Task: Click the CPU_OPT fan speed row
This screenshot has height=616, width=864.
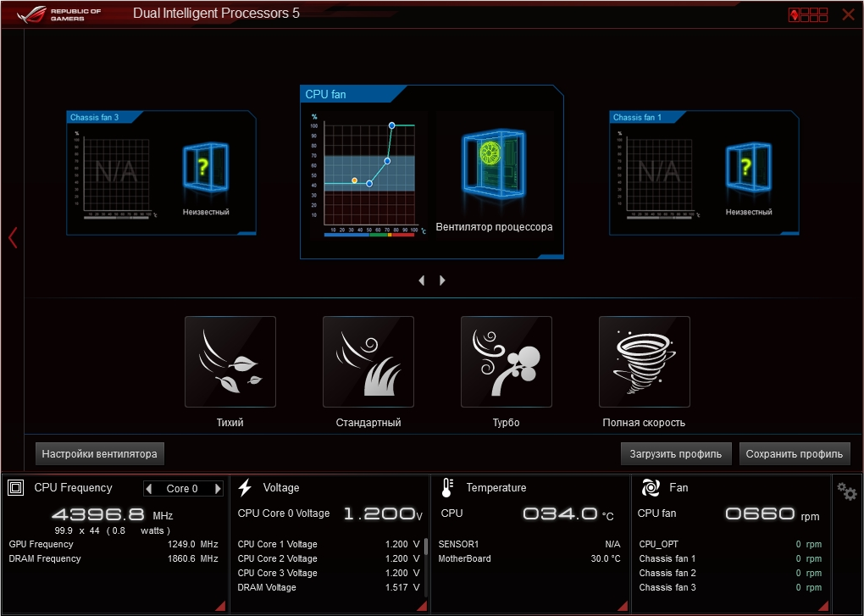Action: click(730, 544)
